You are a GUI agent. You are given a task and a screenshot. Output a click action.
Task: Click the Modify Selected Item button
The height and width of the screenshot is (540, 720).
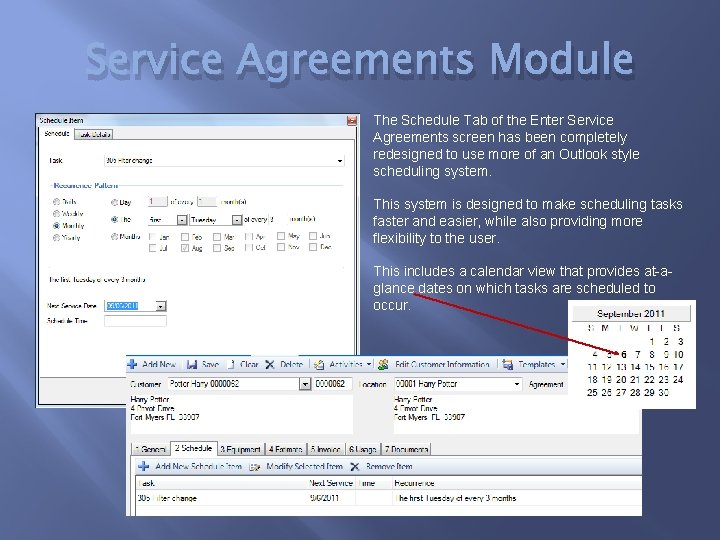tap(296, 467)
